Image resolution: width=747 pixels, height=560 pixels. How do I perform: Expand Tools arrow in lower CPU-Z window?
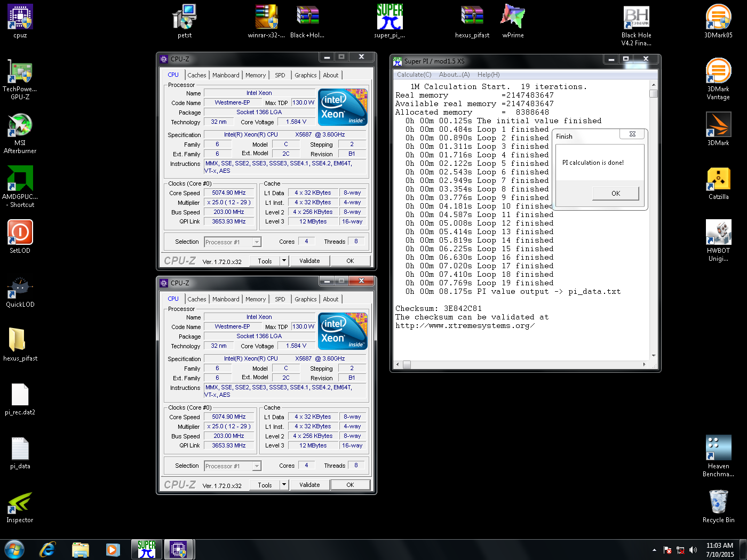pyautogui.click(x=284, y=485)
